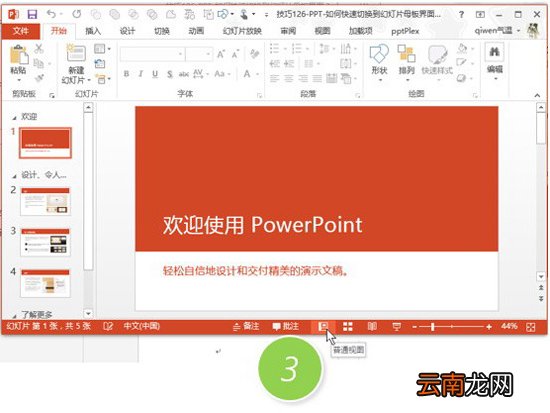Select slide 2 thumbnail
Image resolution: width=550 pixels, height=413 pixels.
[45, 201]
